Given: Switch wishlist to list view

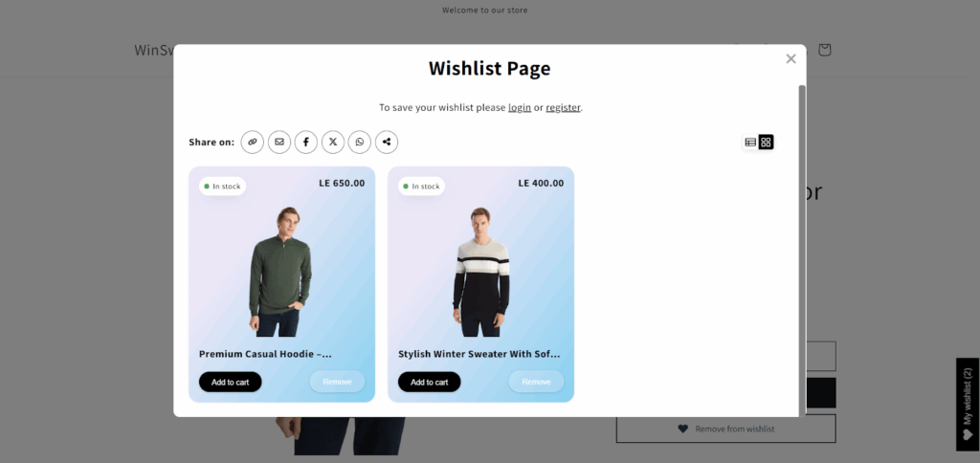Looking at the screenshot, I should [x=750, y=143].
